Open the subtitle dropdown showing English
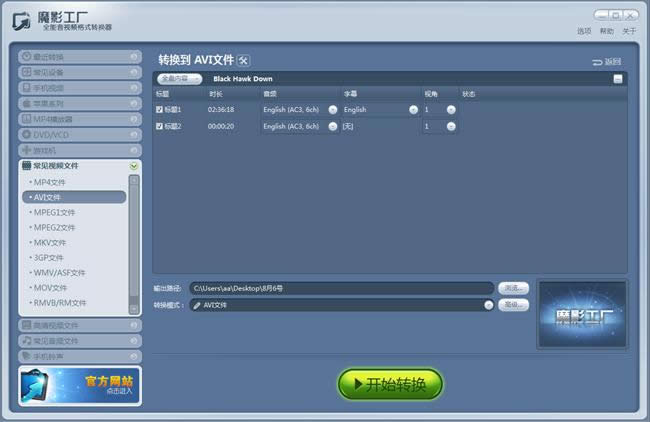650x422 pixels. (413, 109)
